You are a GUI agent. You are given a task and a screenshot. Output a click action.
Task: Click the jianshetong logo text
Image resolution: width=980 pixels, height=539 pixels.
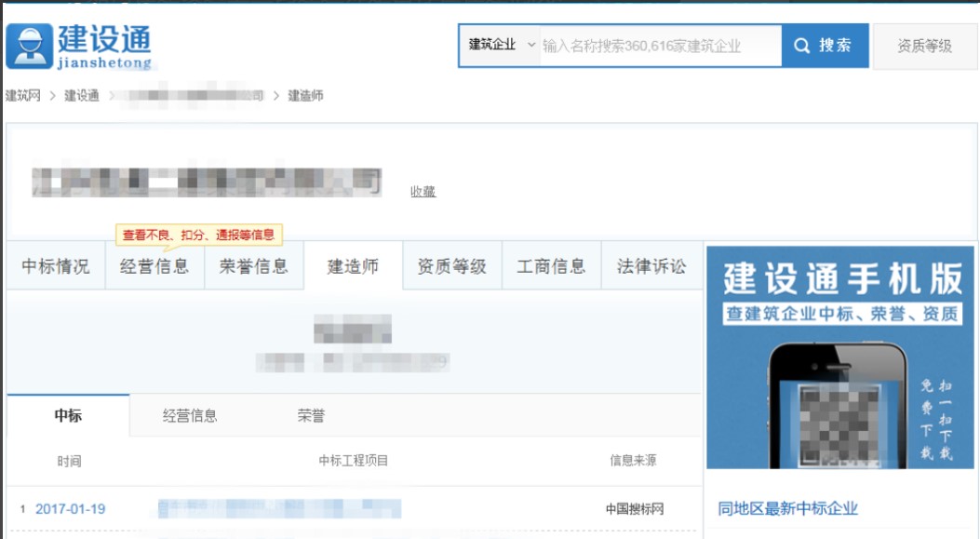[x=104, y=62]
